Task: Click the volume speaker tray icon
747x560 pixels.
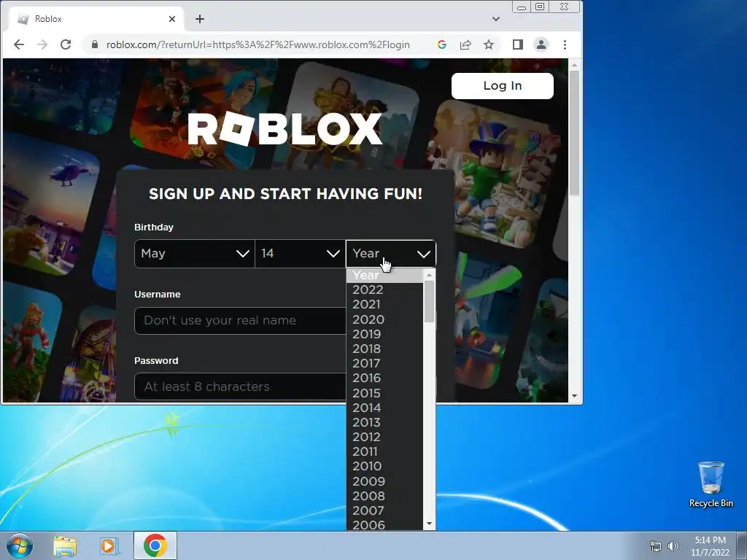Action: point(673,546)
